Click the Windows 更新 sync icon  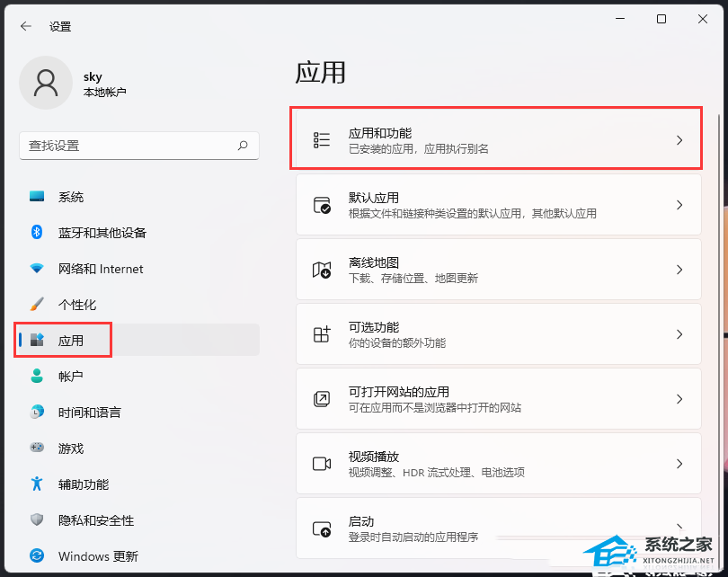37,555
